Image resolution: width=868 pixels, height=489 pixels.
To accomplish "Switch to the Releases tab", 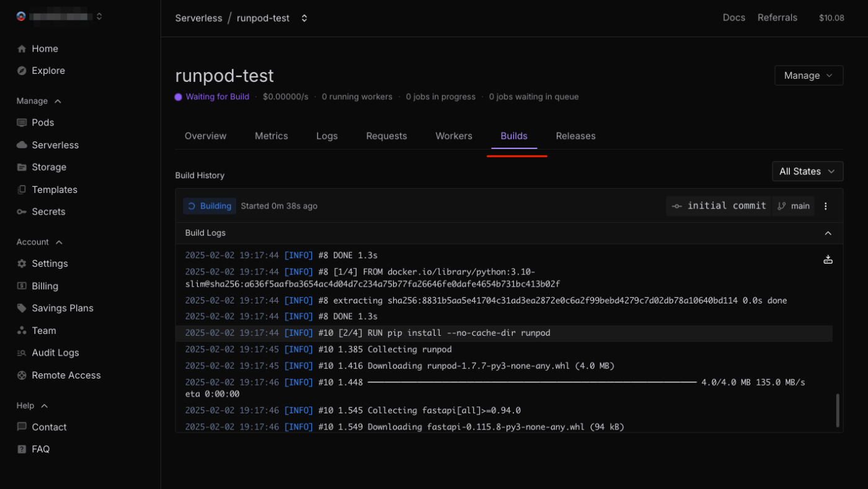I will pos(575,136).
